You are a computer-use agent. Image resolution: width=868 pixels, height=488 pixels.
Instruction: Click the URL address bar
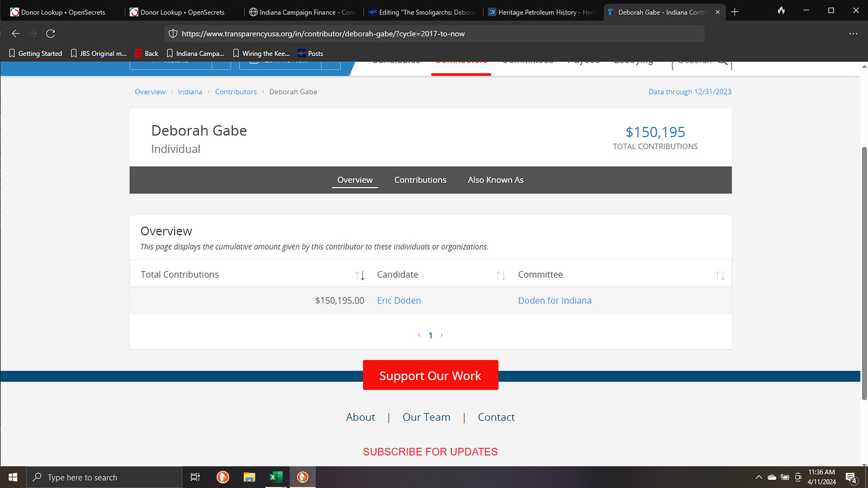pos(434,34)
